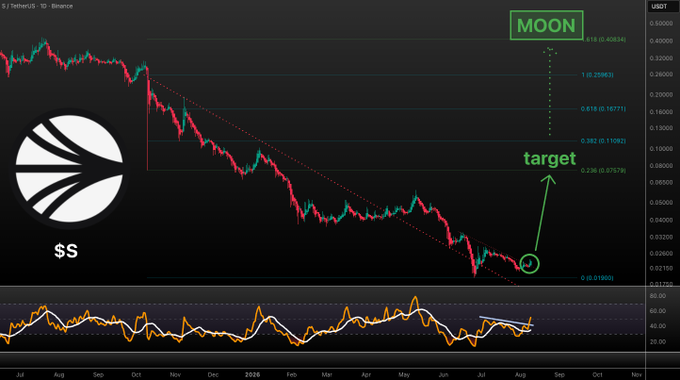Click the Apr label on time axis
Image resolution: width=680 pixels, height=380 pixels.
(x=366, y=375)
